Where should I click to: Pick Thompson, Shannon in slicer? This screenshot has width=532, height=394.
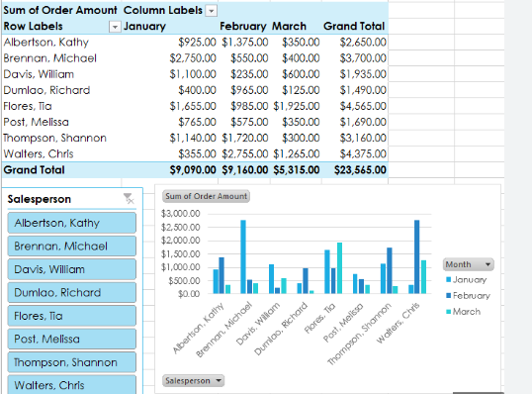[72, 362]
